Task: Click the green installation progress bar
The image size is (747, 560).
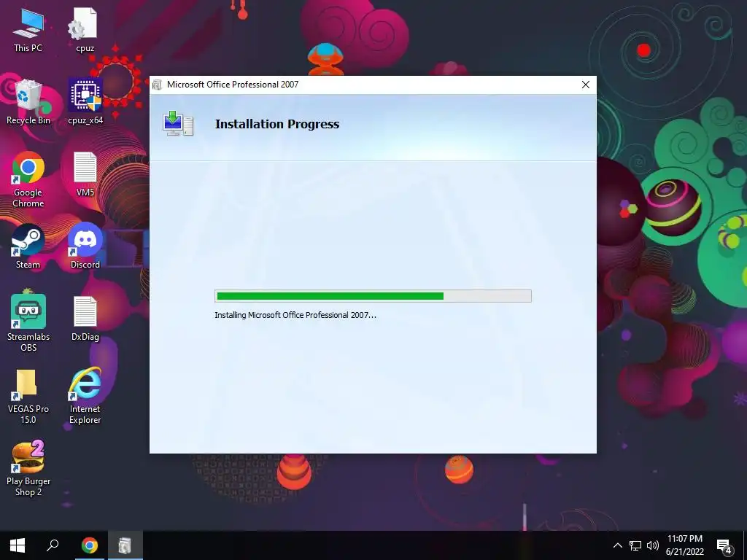Action: pos(373,296)
